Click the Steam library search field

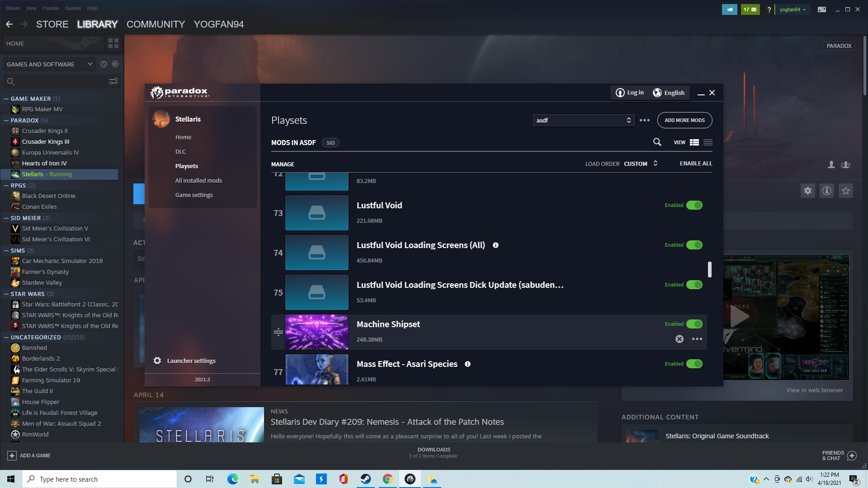(61, 81)
